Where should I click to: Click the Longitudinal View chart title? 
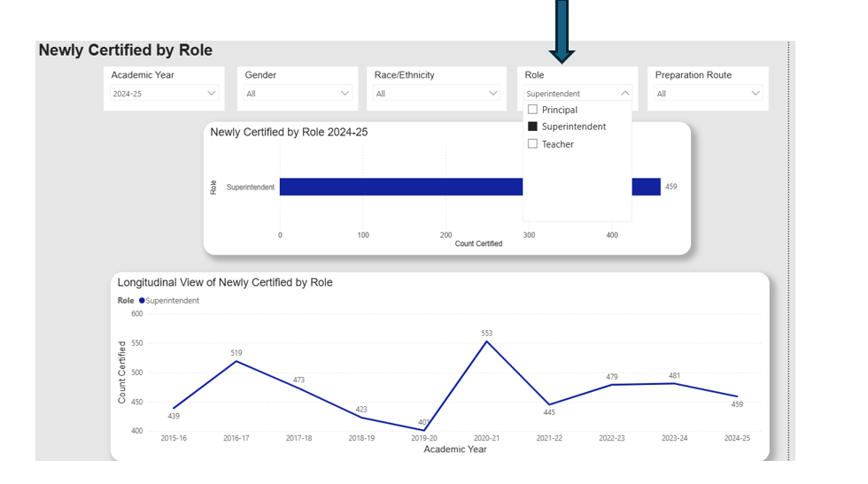225,282
